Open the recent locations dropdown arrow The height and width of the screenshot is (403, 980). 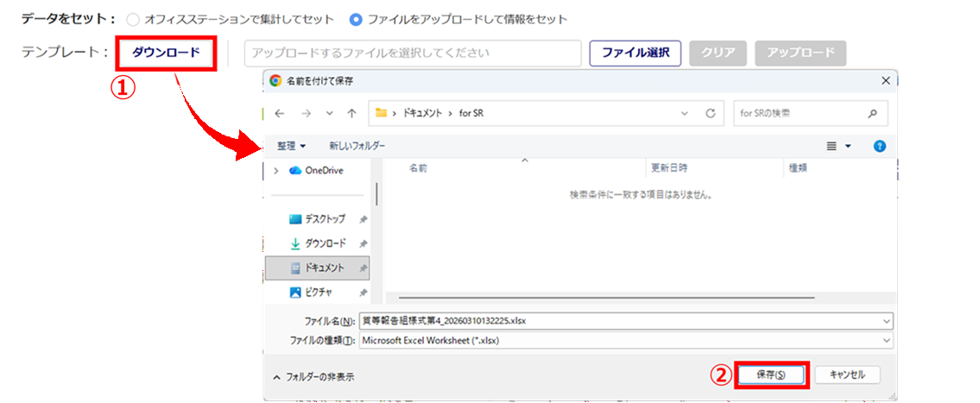(x=329, y=113)
